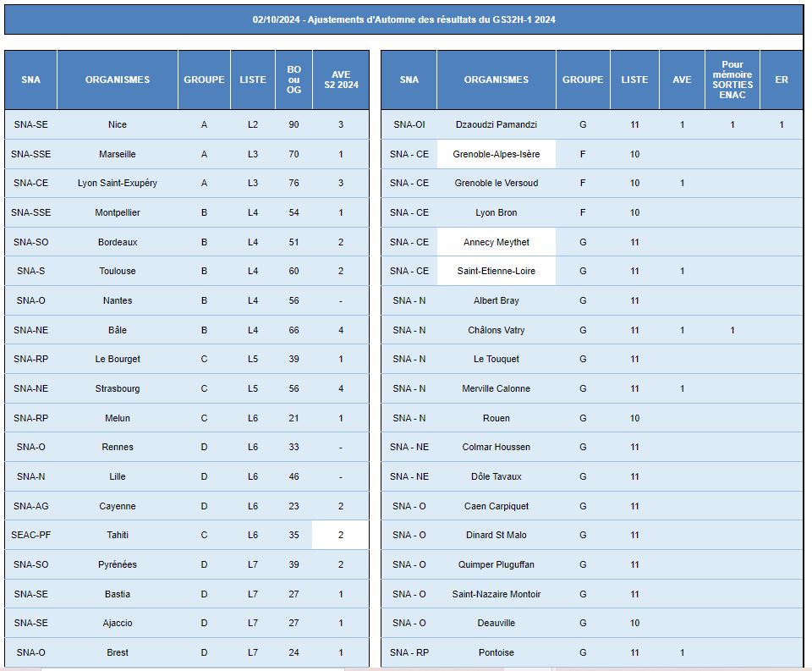
Task: Click the highlighted AVE value in Tahiti row
Action: pos(341,536)
